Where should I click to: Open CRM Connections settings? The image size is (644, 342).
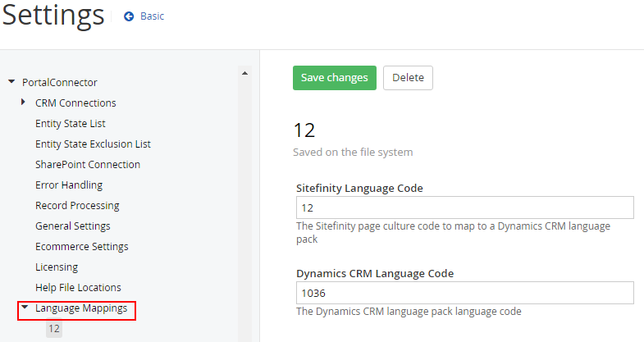[75, 103]
